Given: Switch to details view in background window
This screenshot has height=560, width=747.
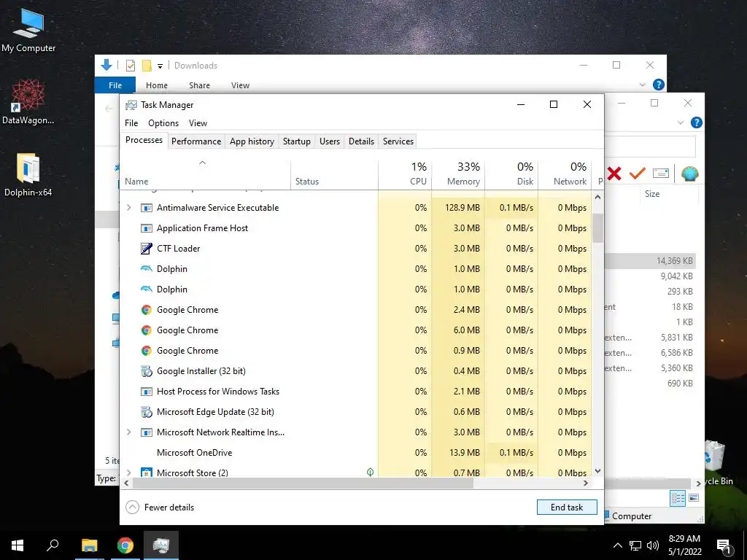Looking at the screenshot, I should [x=678, y=499].
